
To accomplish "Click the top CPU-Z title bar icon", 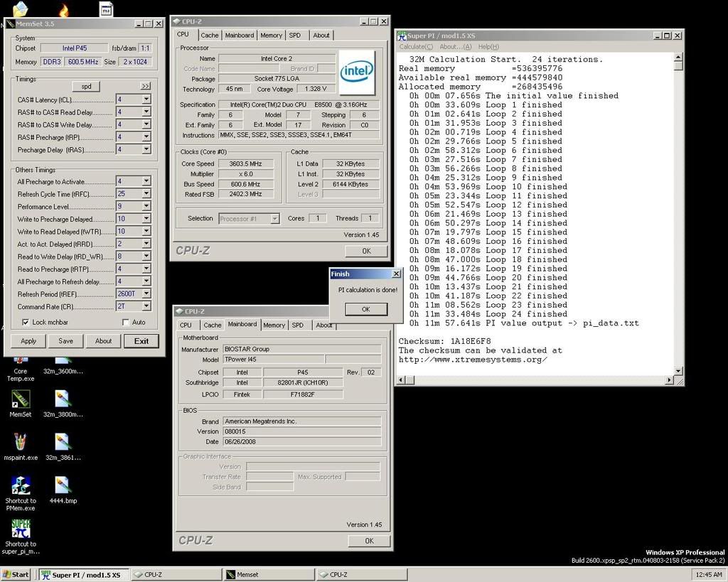I will pyautogui.click(x=176, y=21).
